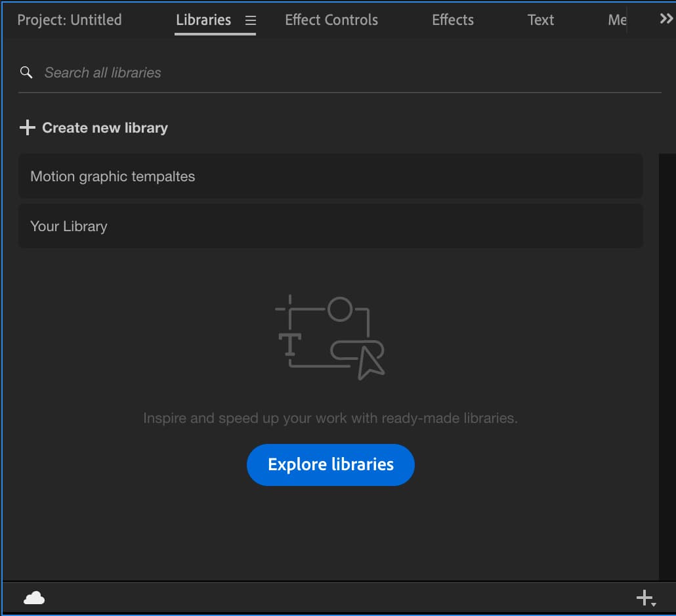Click the Explore libraries button
The width and height of the screenshot is (676, 616).
330,464
